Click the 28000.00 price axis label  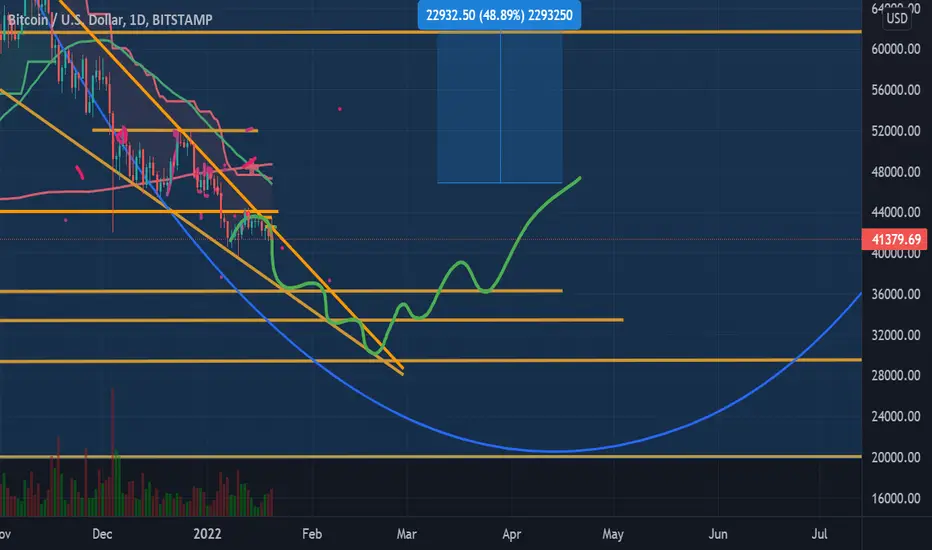(x=895, y=376)
